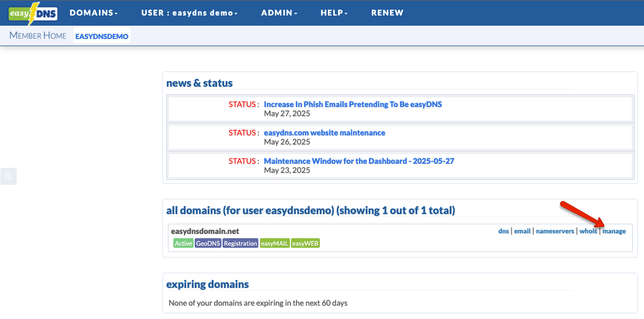The width and height of the screenshot is (644, 319).
Task: Open email settings for easydnsdomain.net
Action: tap(522, 231)
